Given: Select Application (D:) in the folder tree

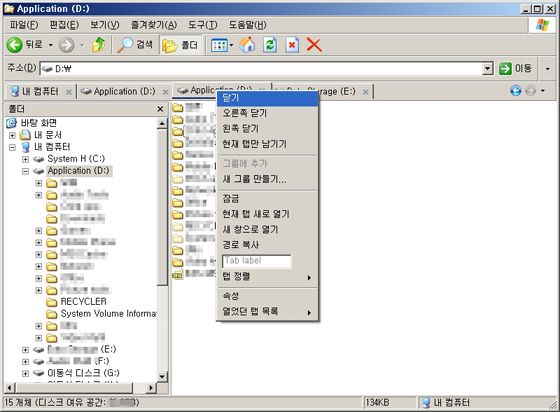Looking at the screenshot, I should tap(78, 171).
